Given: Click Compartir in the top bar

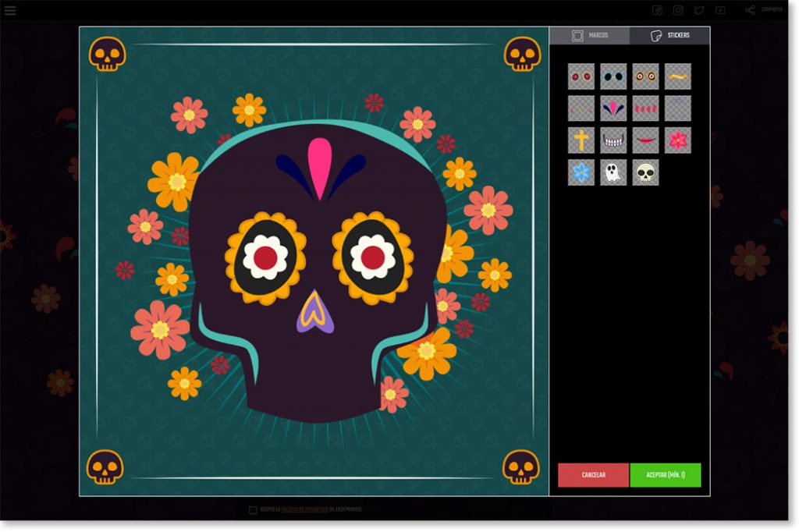Looking at the screenshot, I should (x=772, y=10).
